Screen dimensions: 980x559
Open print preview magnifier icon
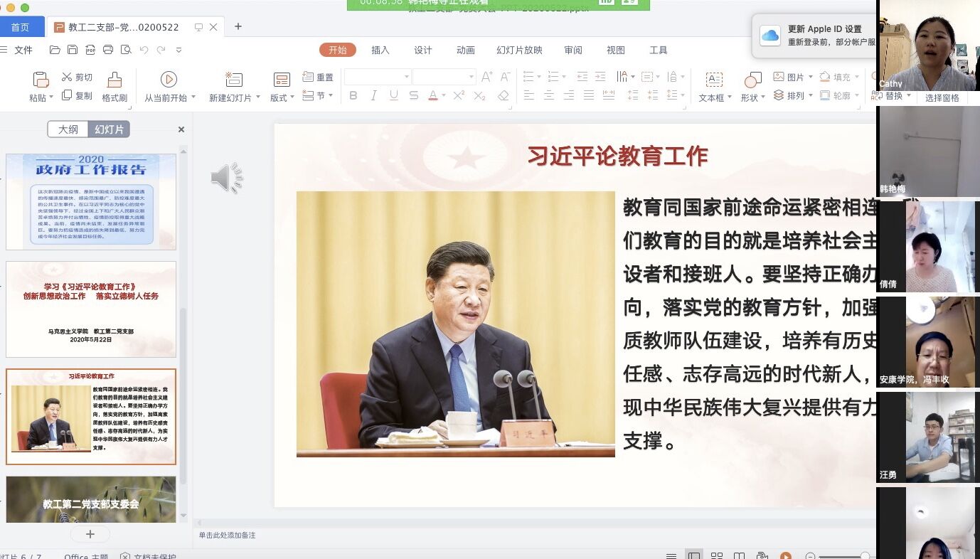[x=126, y=50]
